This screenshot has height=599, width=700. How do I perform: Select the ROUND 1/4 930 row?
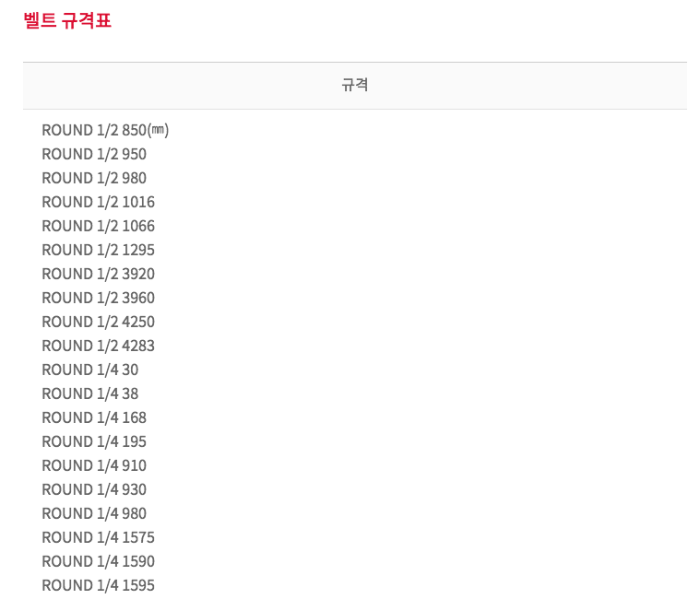coord(94,489)
